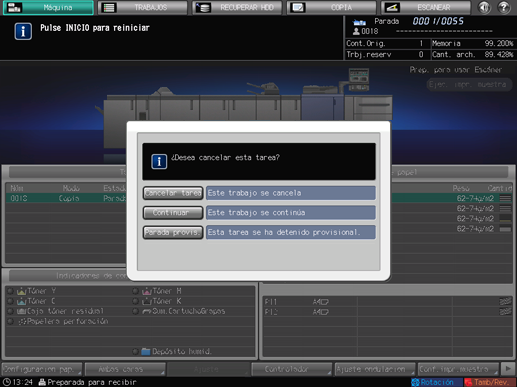
Task: Click the user icon next to 0018
Action: (x=356, y=31)
